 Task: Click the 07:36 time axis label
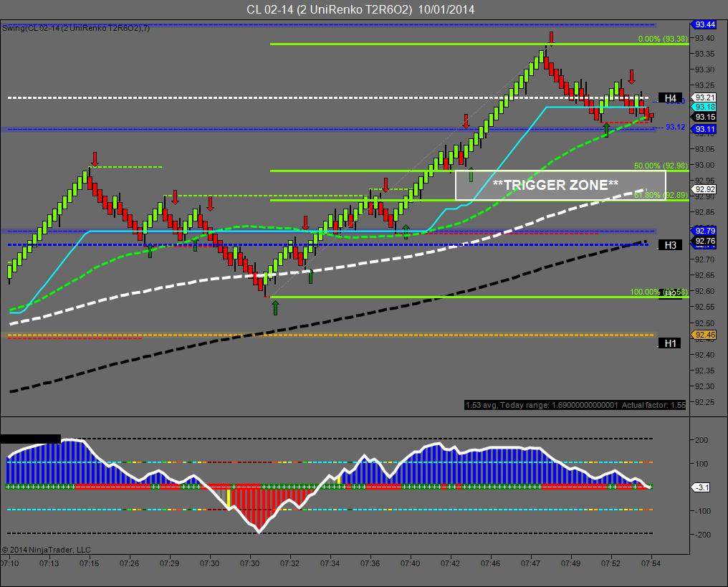pos(370,563)
